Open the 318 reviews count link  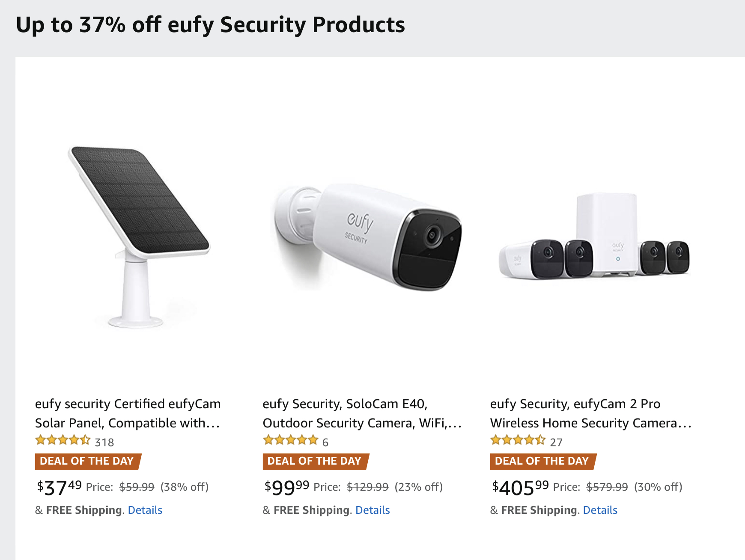(x=104, y=442)
